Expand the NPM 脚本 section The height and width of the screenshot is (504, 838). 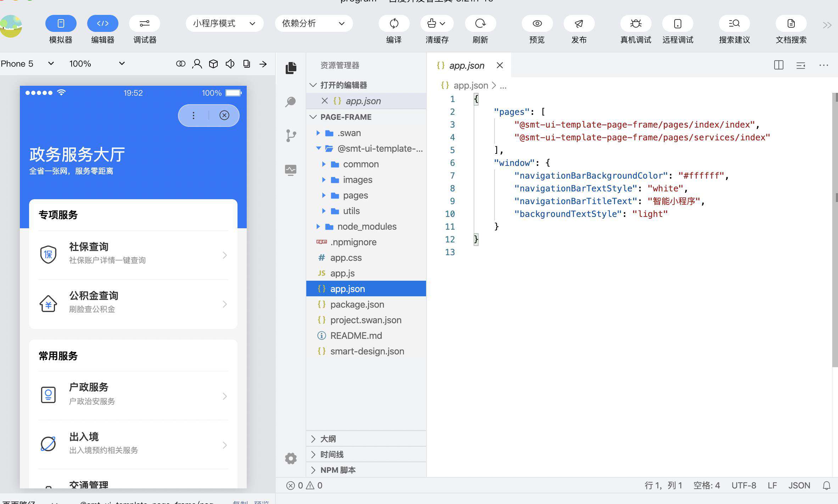[366, 470]
